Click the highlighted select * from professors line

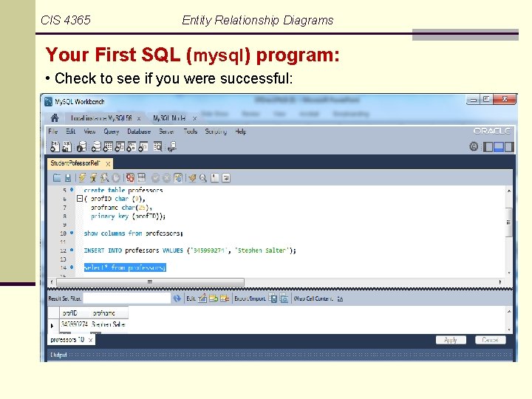pyautogui.click(x=125, y=267)
